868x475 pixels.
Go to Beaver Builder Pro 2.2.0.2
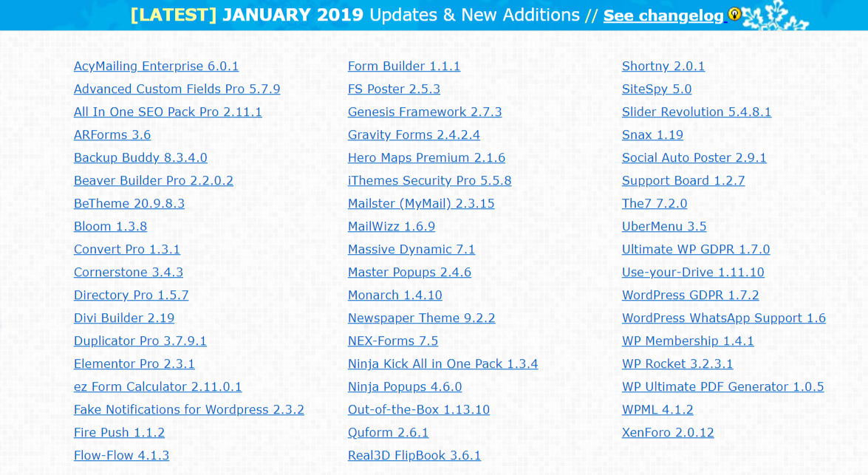click(x=154, y=180)
